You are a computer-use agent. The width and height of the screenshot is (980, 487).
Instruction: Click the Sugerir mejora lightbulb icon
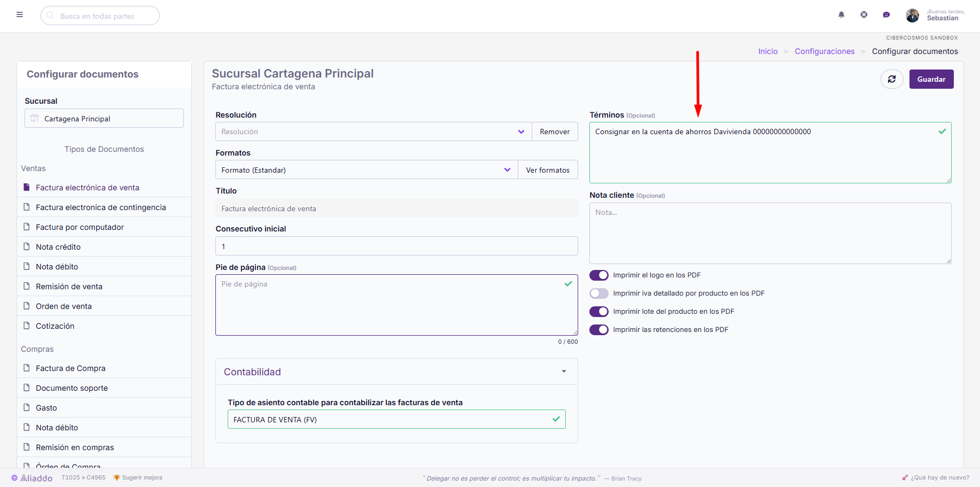point(116,477)
